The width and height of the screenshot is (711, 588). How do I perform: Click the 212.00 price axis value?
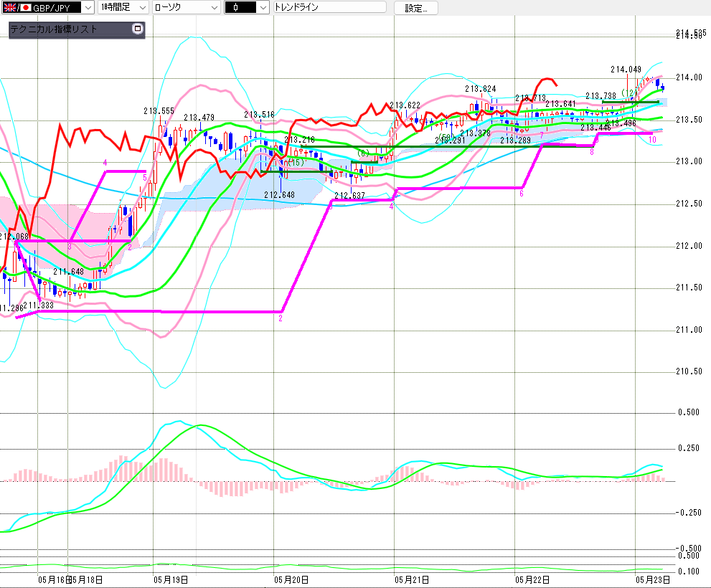[689, 246]
